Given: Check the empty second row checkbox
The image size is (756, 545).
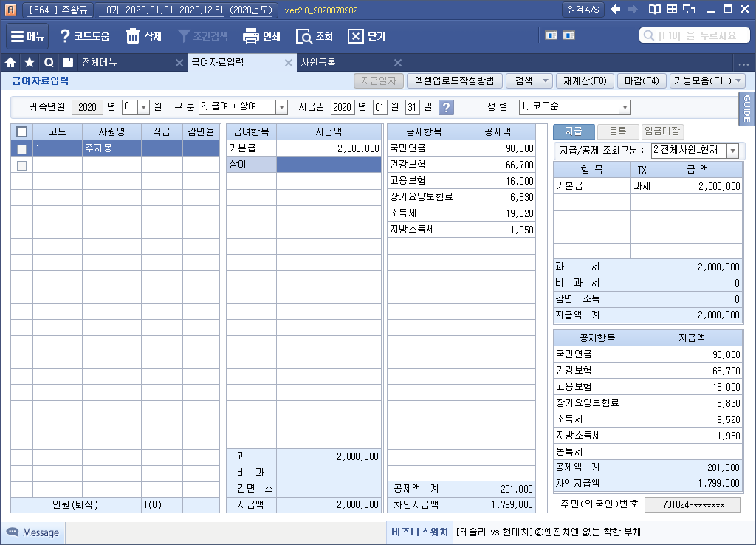Looking at the screenshot, I should [x=21, y=165].
